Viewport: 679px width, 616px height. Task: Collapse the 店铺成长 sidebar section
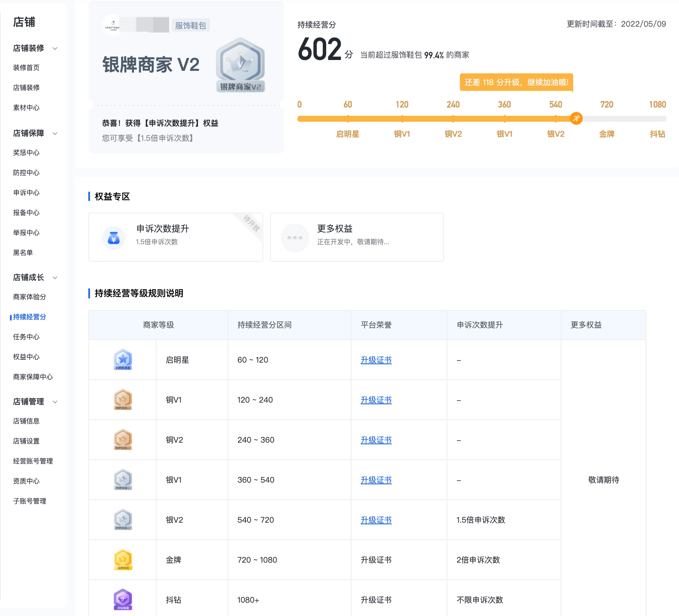[x=55, y=278]
